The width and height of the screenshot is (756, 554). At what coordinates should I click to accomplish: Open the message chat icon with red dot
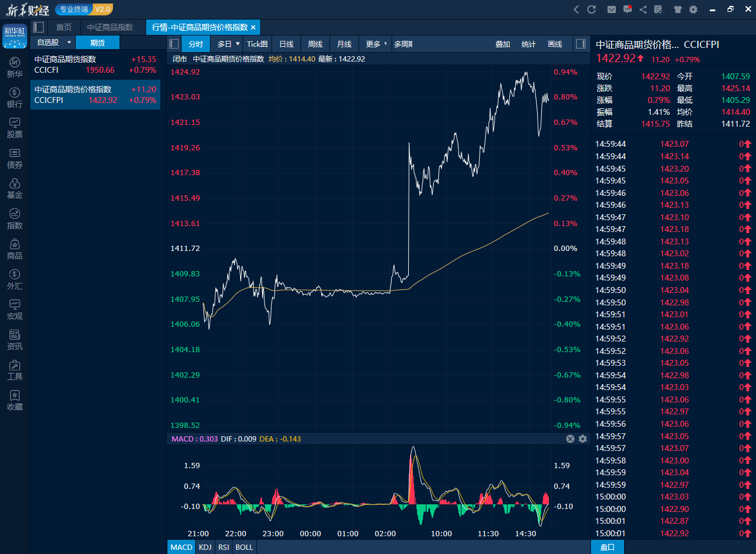click(x=628, y=9)
